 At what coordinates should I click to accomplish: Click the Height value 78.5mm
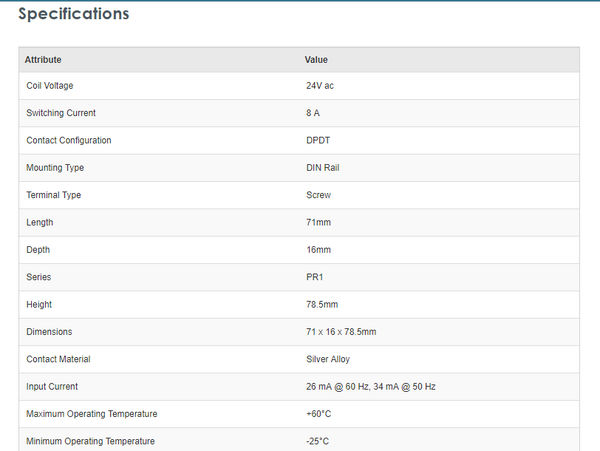[322, 304]
